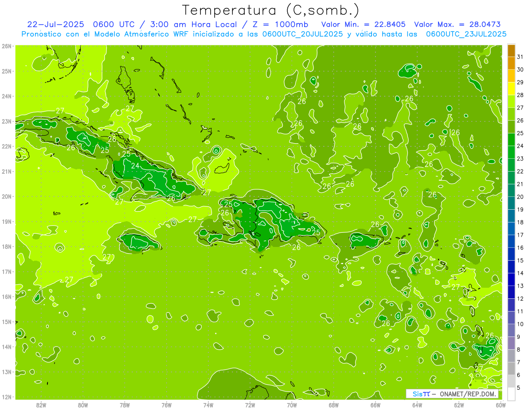The height and width of the screenshot is (411, 532).
Task: Click the legend value 8 on color bar
Action: pyautogui.click(x=519, y=349)
